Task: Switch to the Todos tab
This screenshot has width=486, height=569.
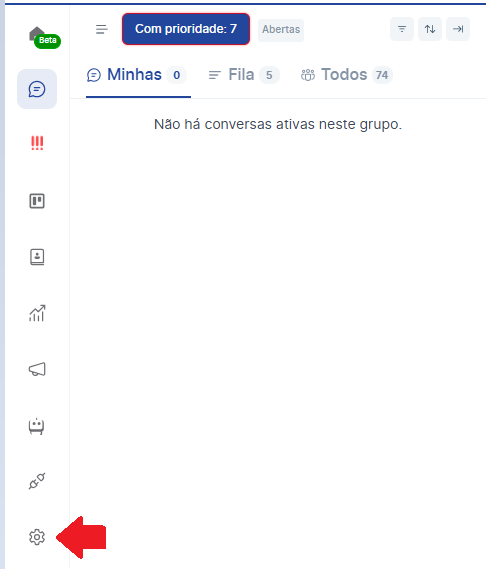Action: coord(347,75)
